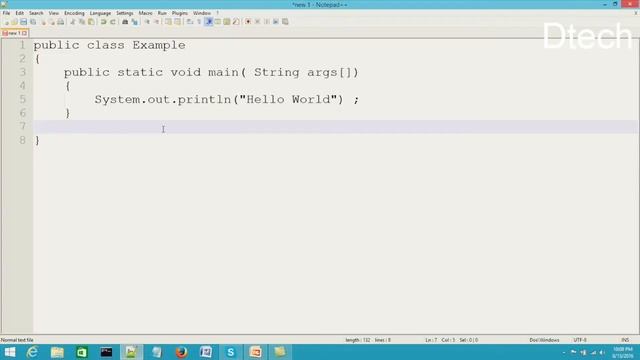Click the 'Dos\Windows' line ending status
Image resolution: width=640 pixels, height=360 pixels.
pyautogui.click(x=544, y=340)
